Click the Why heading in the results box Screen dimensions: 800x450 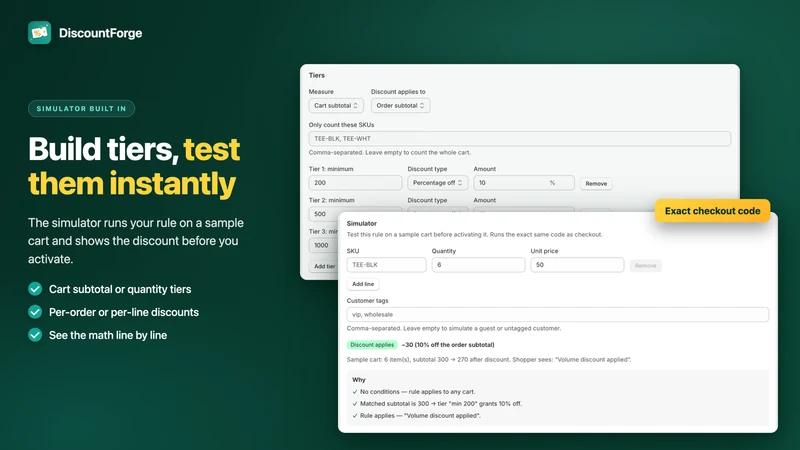coord(359,380)
